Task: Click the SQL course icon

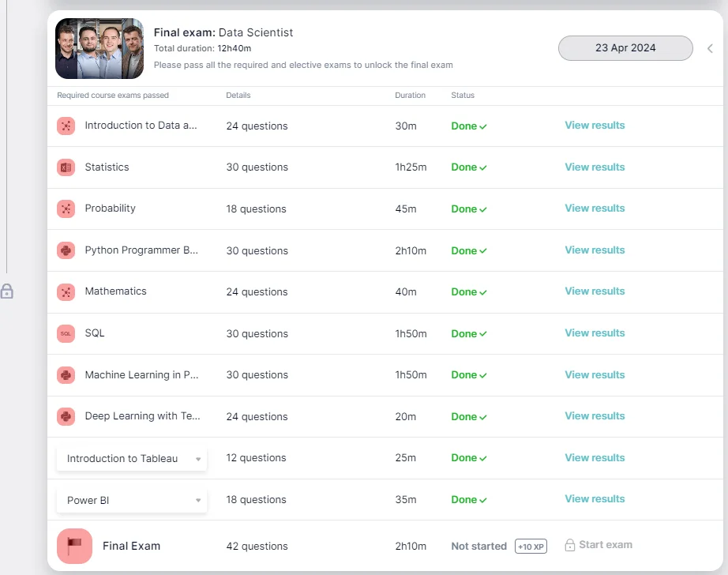Action: tap(66, 333)
